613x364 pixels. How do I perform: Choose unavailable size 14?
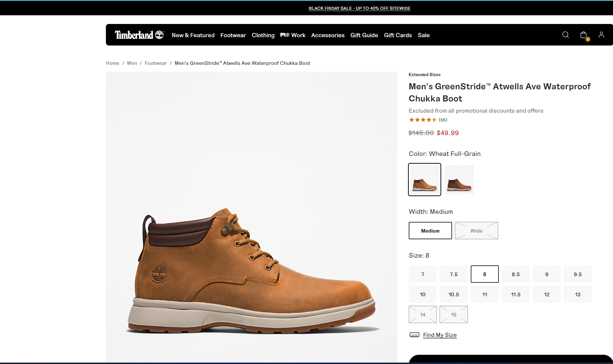tap(423, 314)
